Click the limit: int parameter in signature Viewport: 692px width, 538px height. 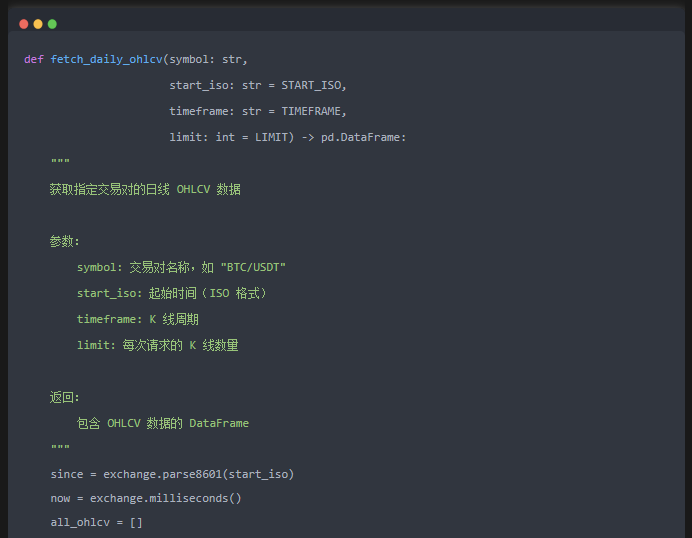pyautogui.click(x=202, y=137)
